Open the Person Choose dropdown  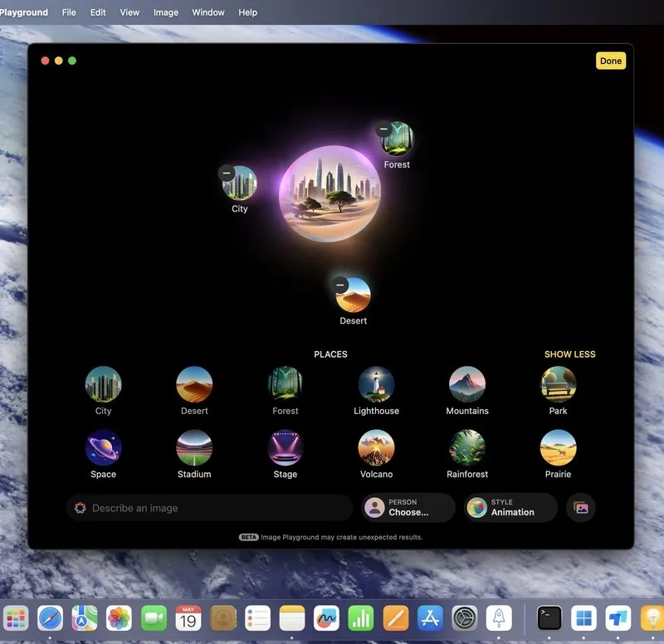[408, 508]
